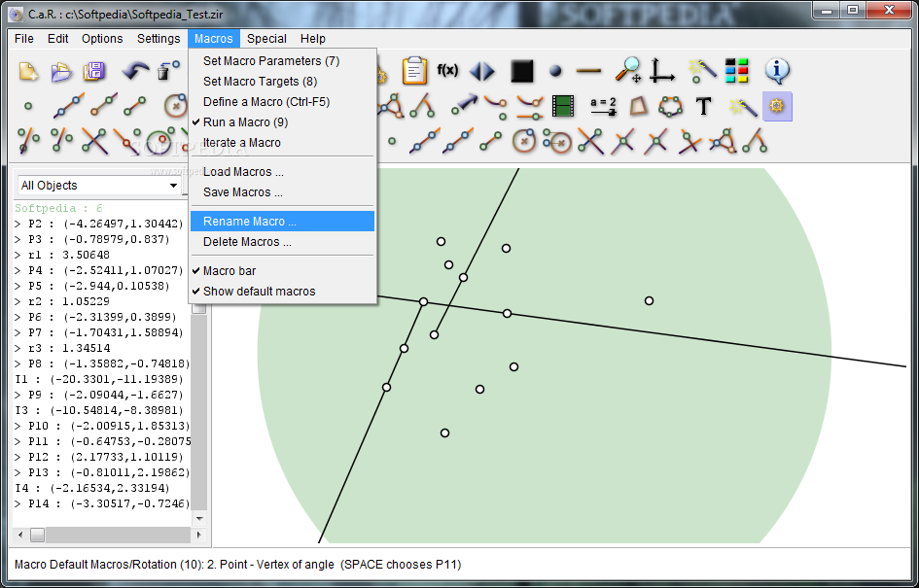Open the Special menu
Viewport: 919px width, 588px height.
(266, 39)
